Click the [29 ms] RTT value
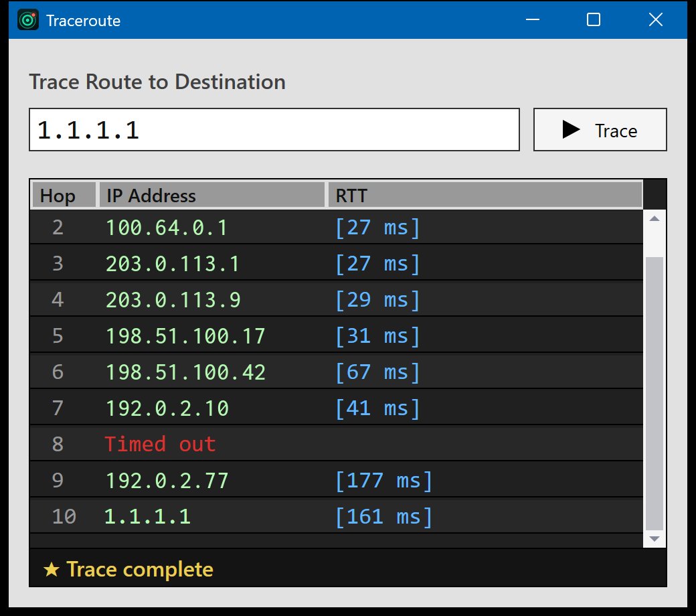This screenshot has width=696, height=616. (x=377, y=300)
